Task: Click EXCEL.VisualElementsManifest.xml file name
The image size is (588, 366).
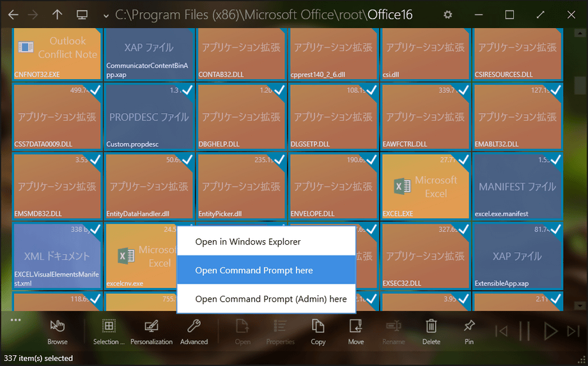Action: (x=56, y=278)
